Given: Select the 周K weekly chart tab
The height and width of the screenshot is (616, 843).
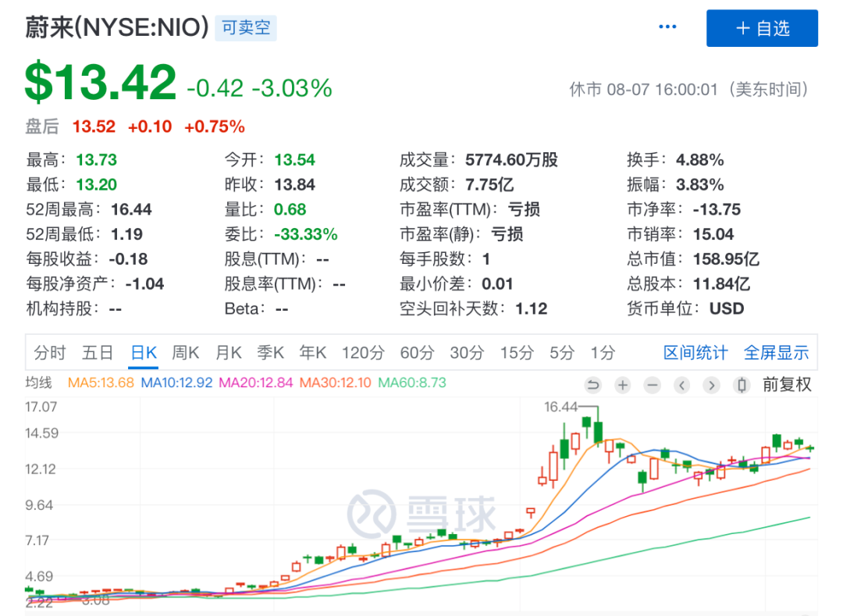Looking at the screenshot, I should (x=186, y=353).
